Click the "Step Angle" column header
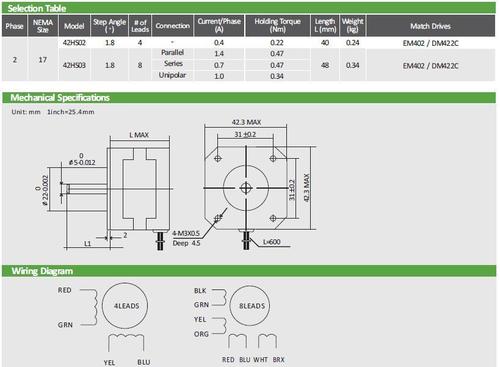The height and width of the screenshot is (367, 500). [109, 26]
